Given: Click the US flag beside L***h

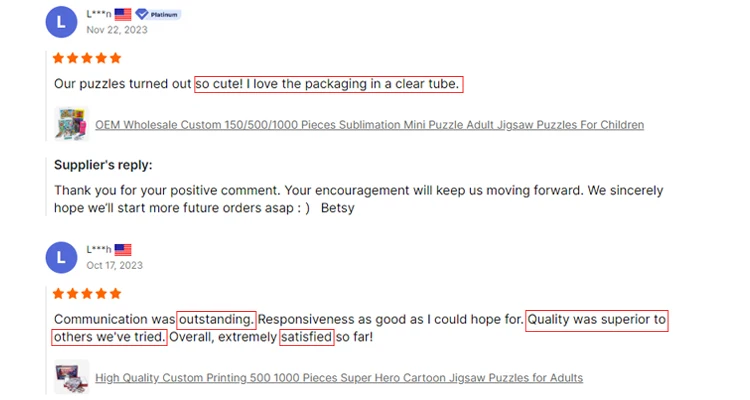Looking at the screenshot, I should click(x=123, y=250).
